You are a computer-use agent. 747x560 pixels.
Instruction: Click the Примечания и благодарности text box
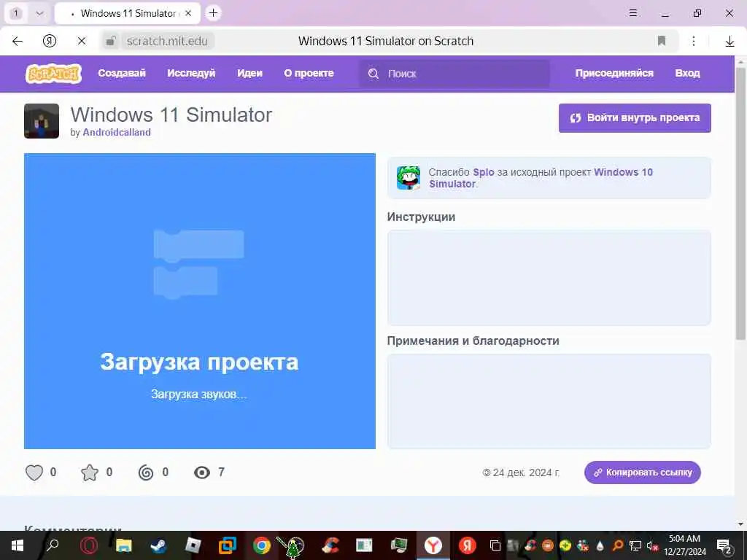[549, 402]
